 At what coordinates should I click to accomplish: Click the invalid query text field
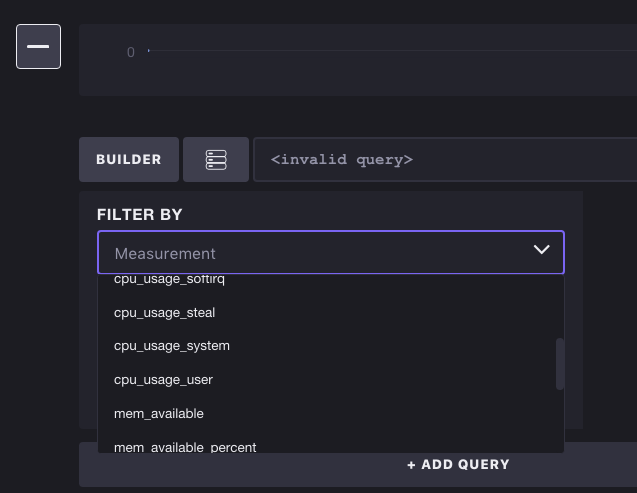click(444, 160)
